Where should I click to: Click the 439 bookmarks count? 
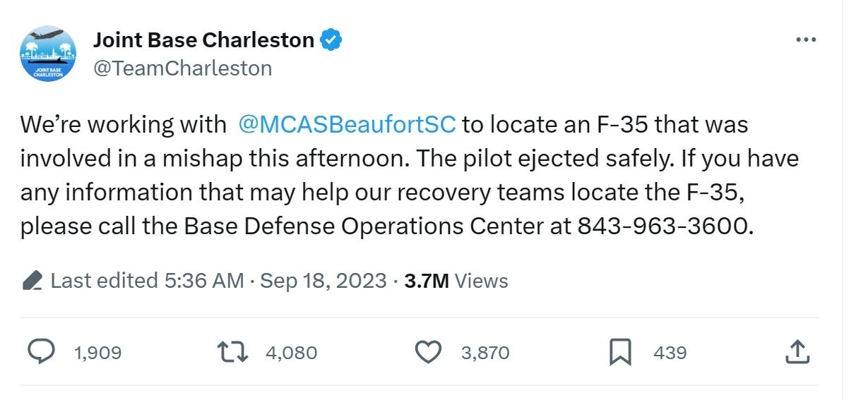pos(670,352)
